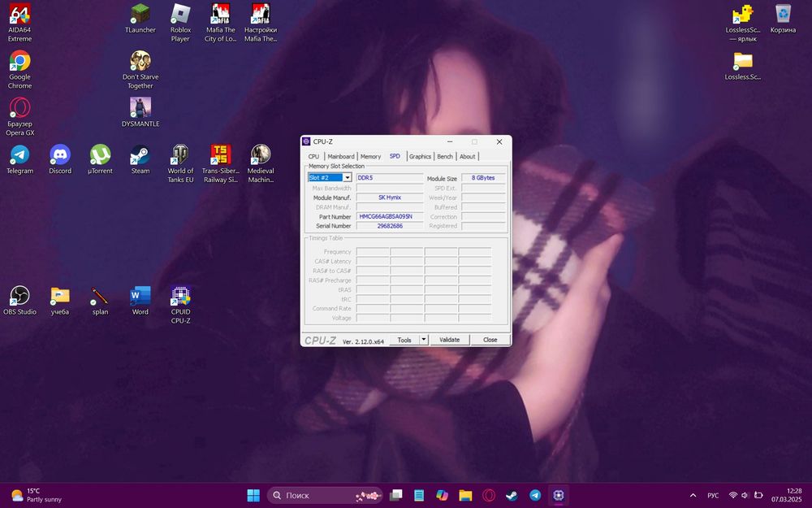Select the LosslessSc... — ярлык duck icon
The height and width of the screenshot is (508, 812).
tap(743, 23)
